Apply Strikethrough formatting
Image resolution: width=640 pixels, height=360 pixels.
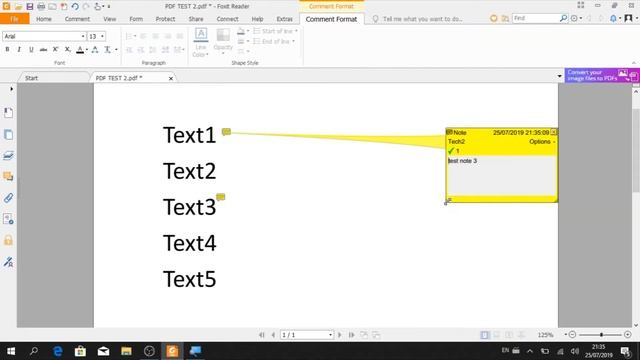[x=43, y=49]
